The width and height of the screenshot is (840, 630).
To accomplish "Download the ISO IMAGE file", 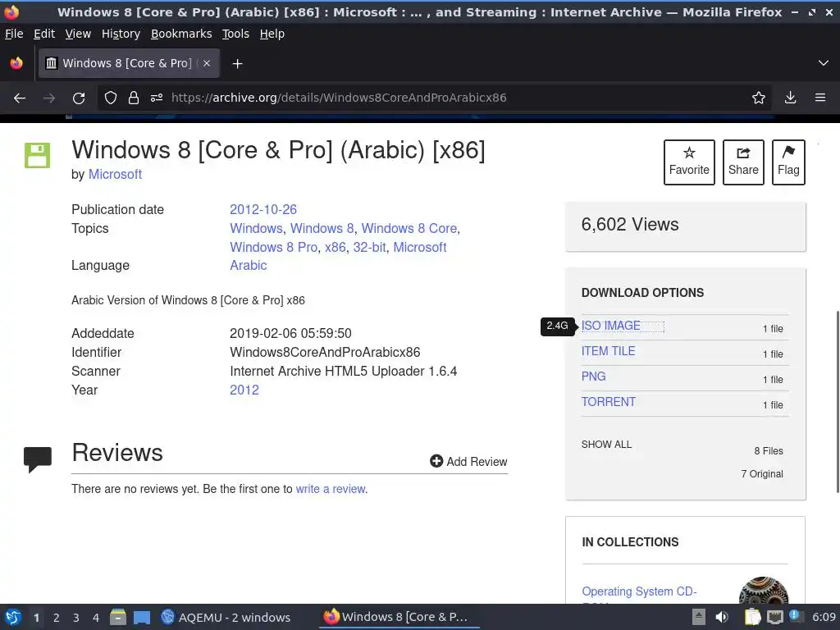I will click(610, 326).
